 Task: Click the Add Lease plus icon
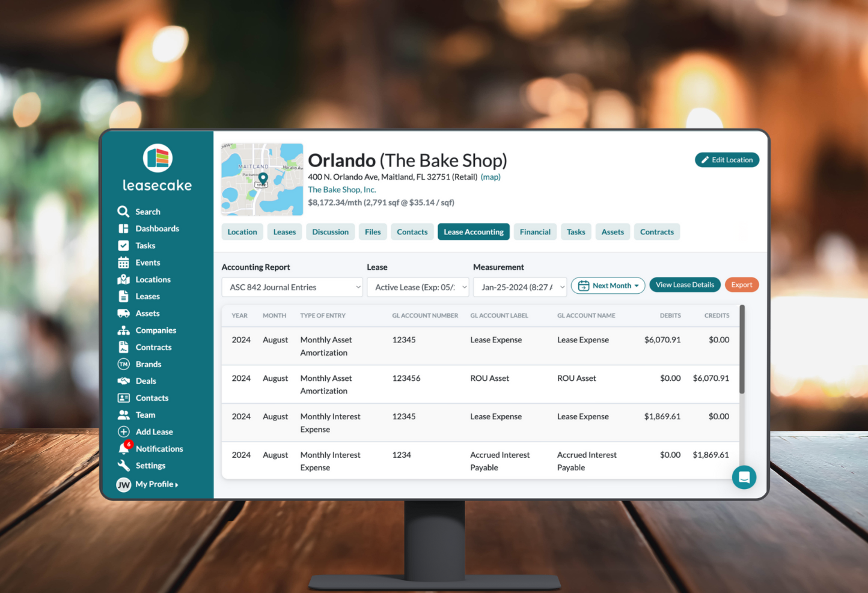(123, 431)
